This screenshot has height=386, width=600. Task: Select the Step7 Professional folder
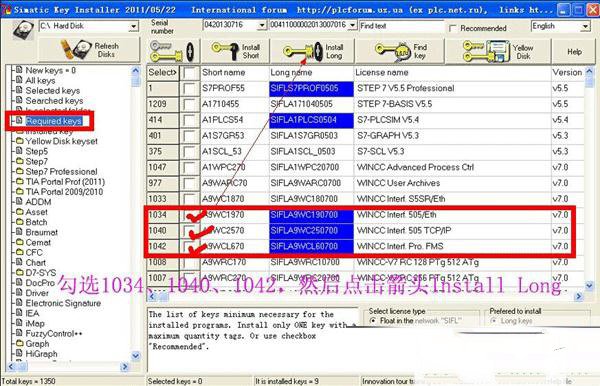(61, 171)
